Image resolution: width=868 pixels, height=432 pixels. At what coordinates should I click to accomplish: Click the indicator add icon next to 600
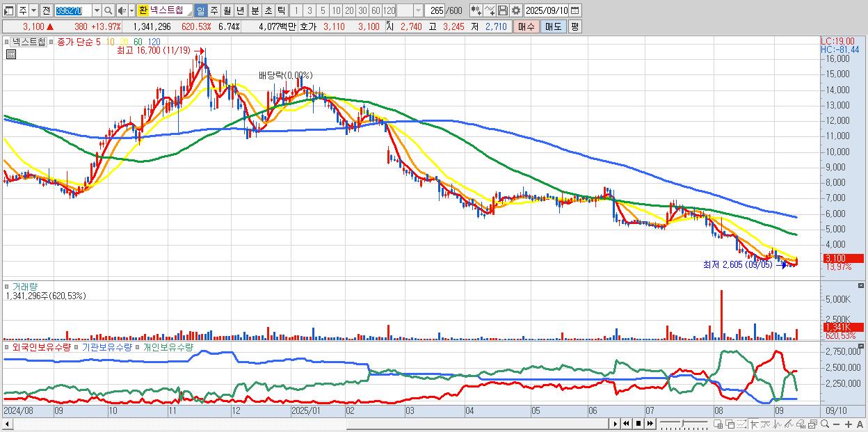click(x=476, y=10)
